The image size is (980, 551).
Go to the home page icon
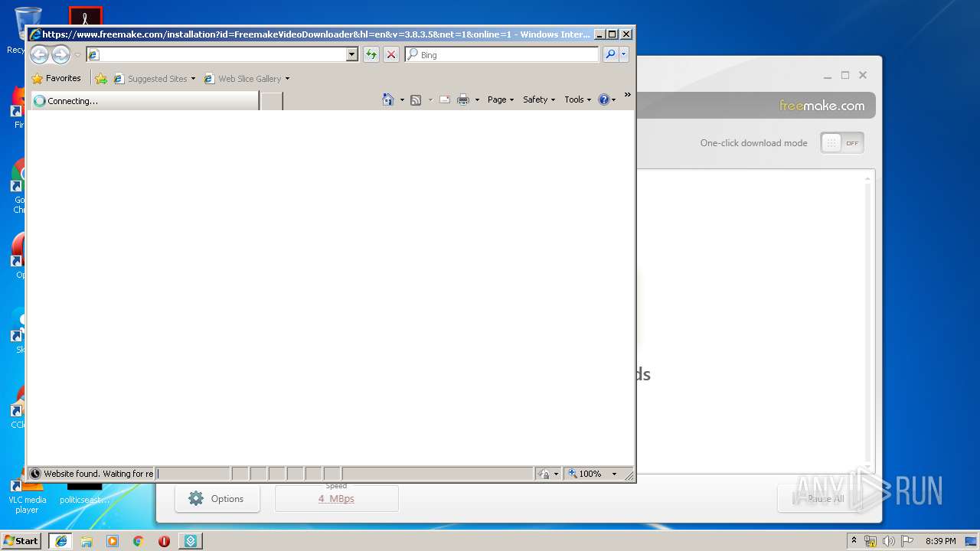[388, 99]
